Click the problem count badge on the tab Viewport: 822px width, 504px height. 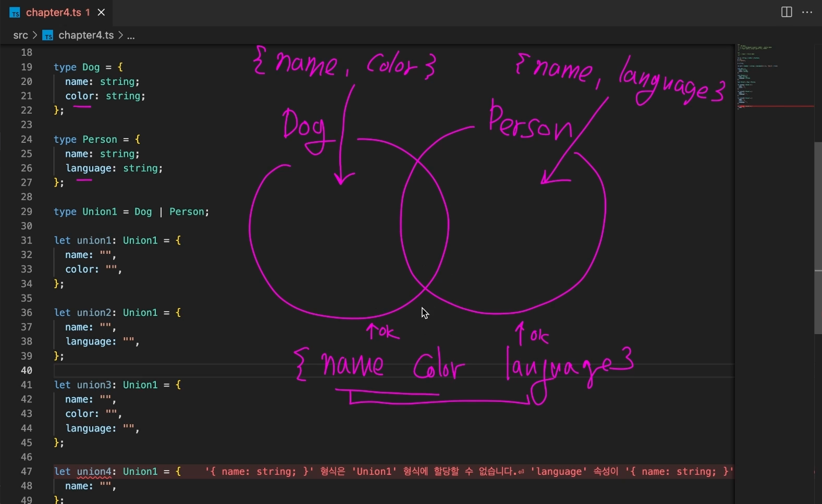point(88,12)
